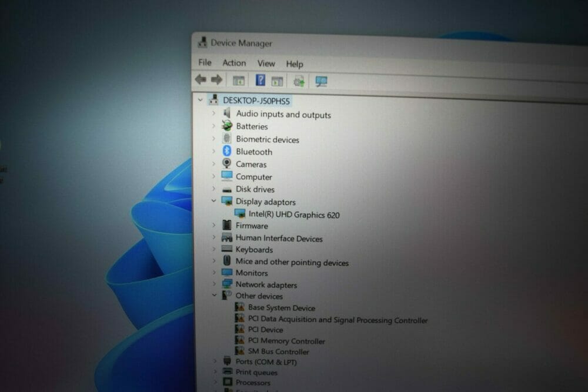Select the Base System Device entry

[281, 308]
